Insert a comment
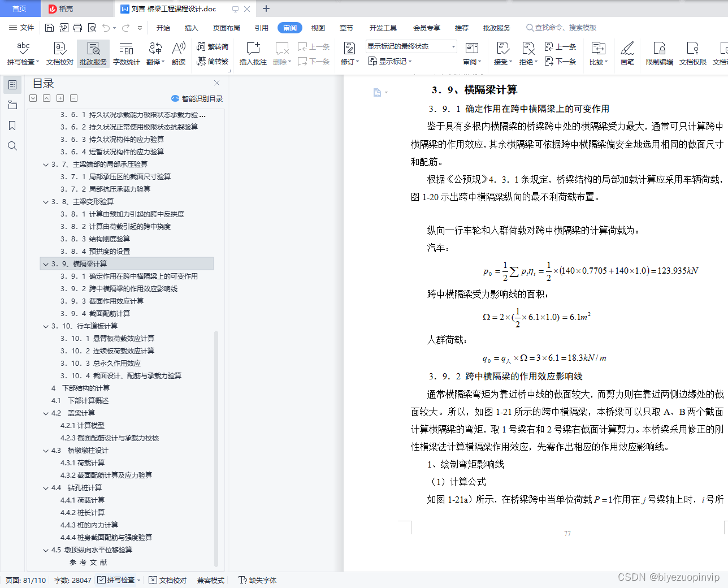Screen dimensions: 728x588 point(253,54)
